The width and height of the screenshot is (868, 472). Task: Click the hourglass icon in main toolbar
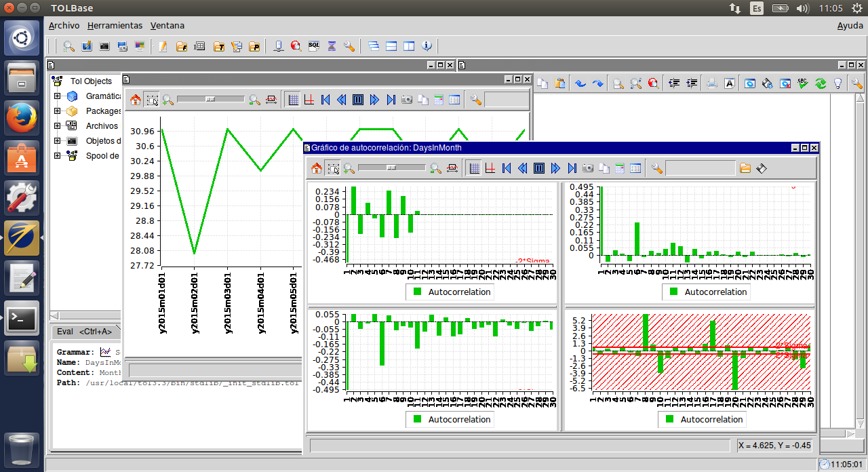tap(332, 46)
